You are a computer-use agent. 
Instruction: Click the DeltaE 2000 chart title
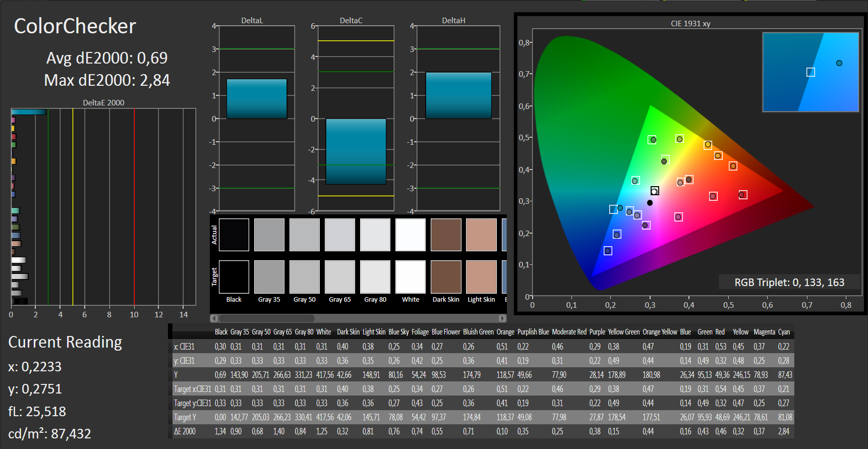103,103
